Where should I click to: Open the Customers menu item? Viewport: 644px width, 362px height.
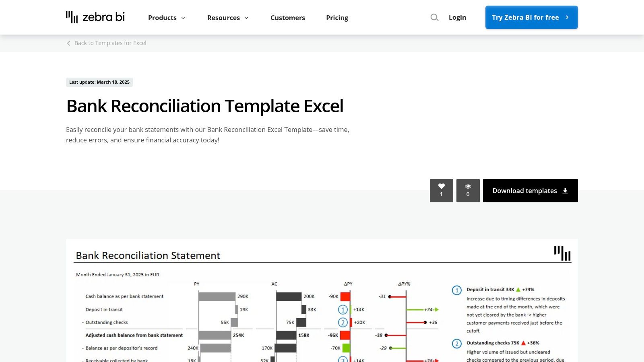[287, 18]
